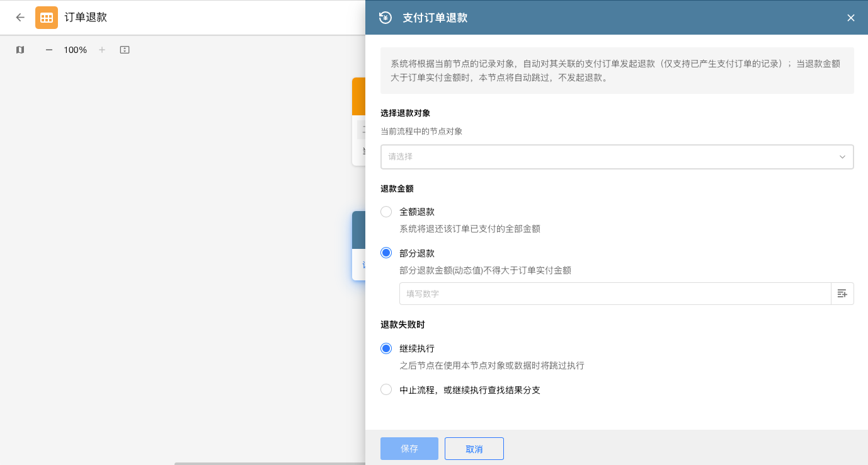
Task: Open dynamic value picker beside 填写数字 field
Action: click(842, 294)
